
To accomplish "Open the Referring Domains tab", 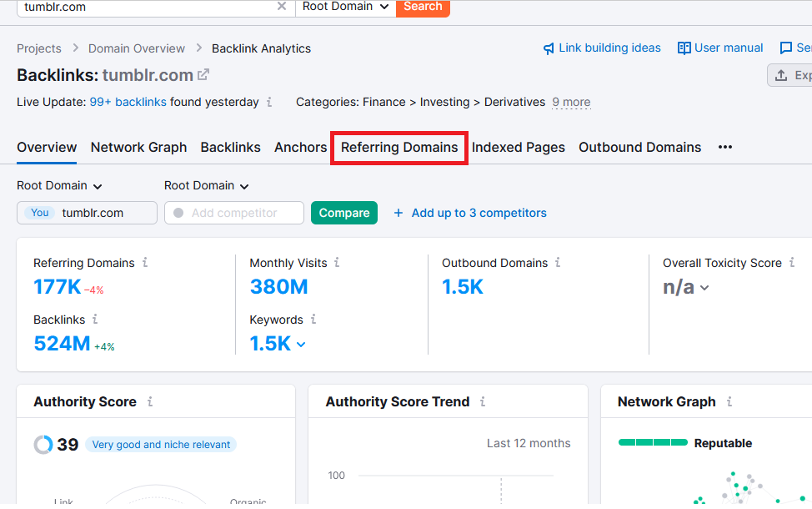I will click(399, 148).
